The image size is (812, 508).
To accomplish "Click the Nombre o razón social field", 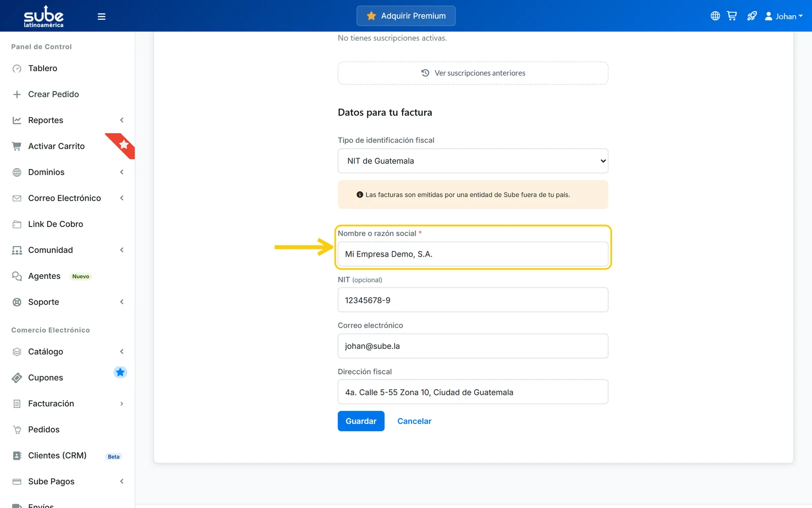I will click(x=473, y=254).
